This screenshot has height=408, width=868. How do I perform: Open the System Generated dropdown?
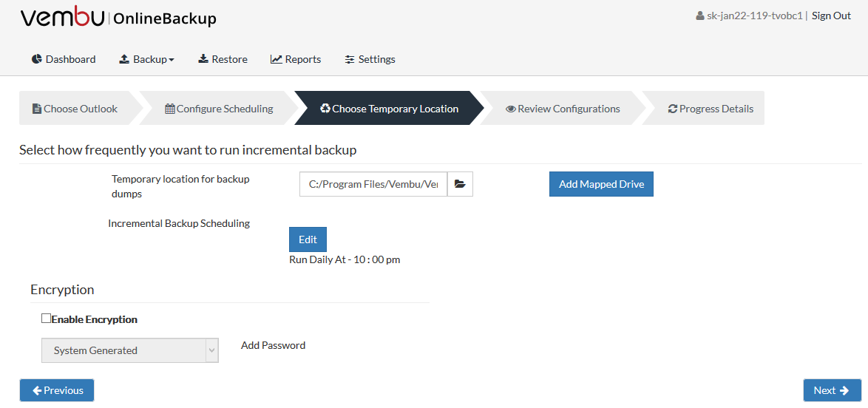coord(130,350)
